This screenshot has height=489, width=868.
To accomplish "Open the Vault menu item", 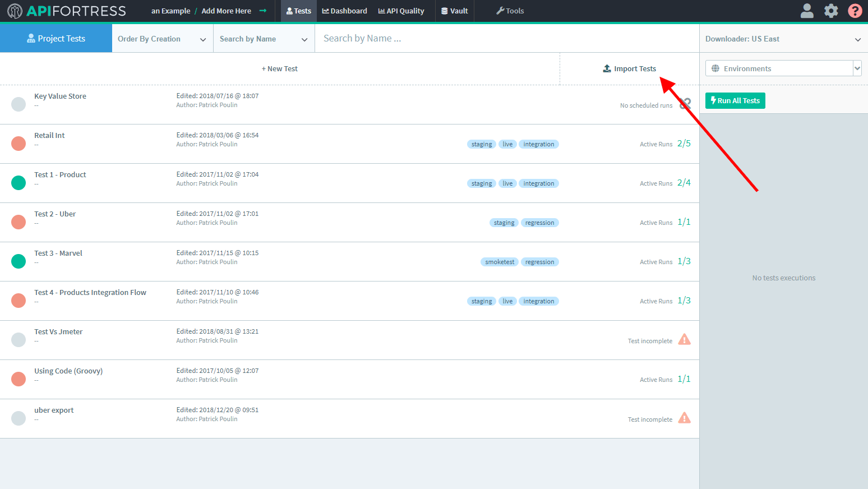I will pyautogui.click(x=454, y=11).
